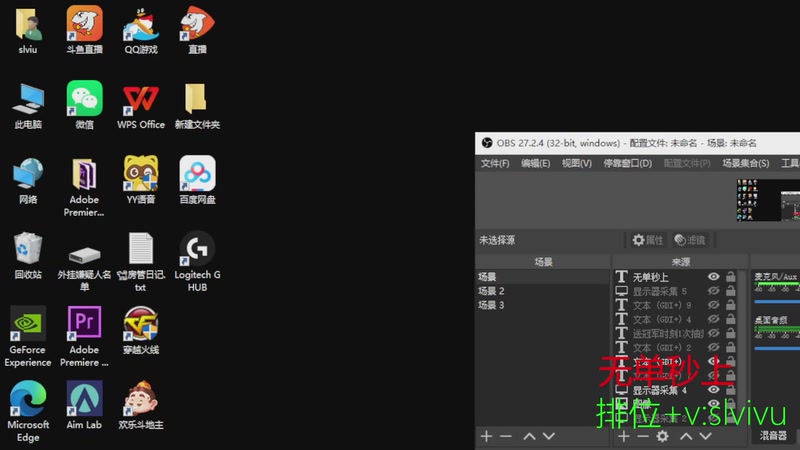The height and width of the screenshot is (450, 800).
Task: Show the 文本 (GDI+) 9 source
Action: pyautogui.click(x=713, y=305)
